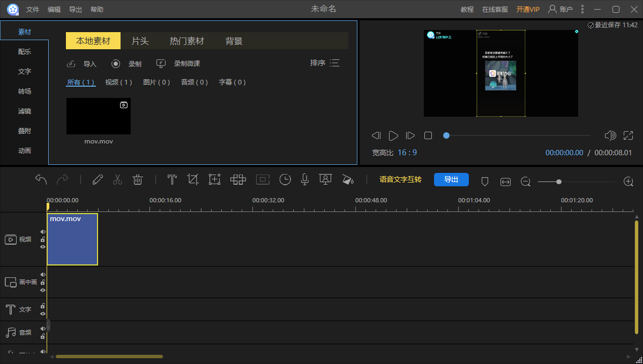643x364 pixels.
Task: Select the undo icon
Action: [x=41, y=179]
